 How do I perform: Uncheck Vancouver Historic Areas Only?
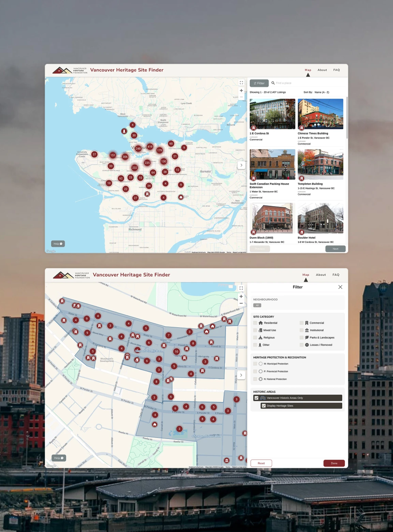pos(257,398)
